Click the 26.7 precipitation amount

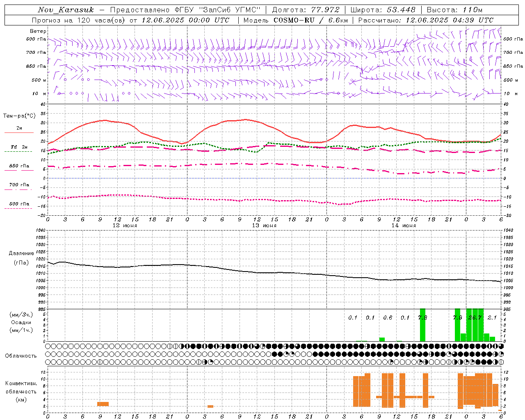(475, 318)
